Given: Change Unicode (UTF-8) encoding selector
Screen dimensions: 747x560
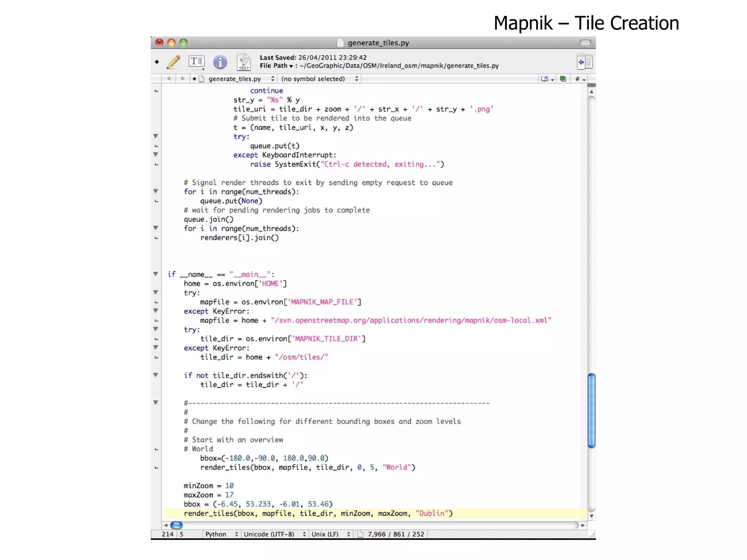Looking at the screenshot, I should (x=274, y=534).
